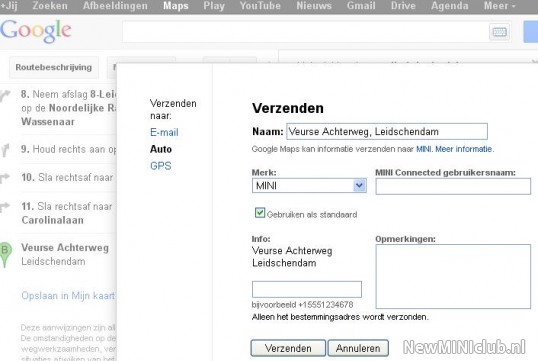The height and width of the screenshot is (361, 538).
Task: Open Play in the Google bar
Action: point(214,6)
